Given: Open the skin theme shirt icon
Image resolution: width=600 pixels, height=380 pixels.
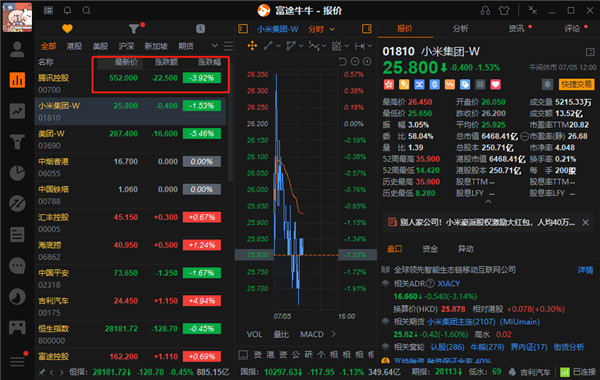Looking at the screenshot, I should (x=504, y=10).
